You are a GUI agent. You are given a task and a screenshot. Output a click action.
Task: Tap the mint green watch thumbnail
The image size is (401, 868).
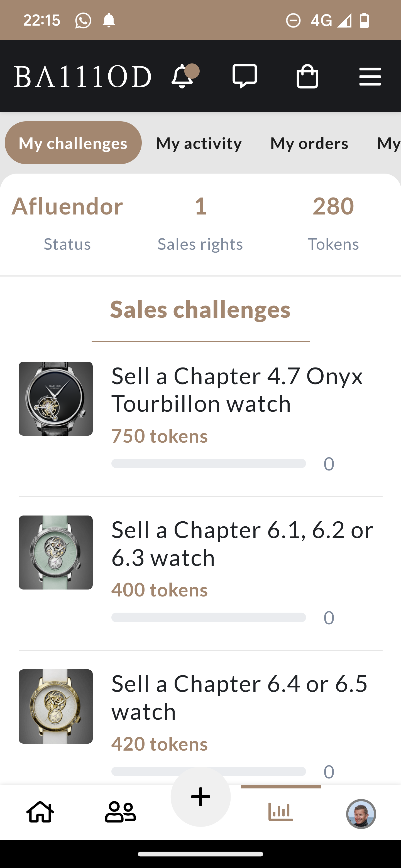click(56, 552)
